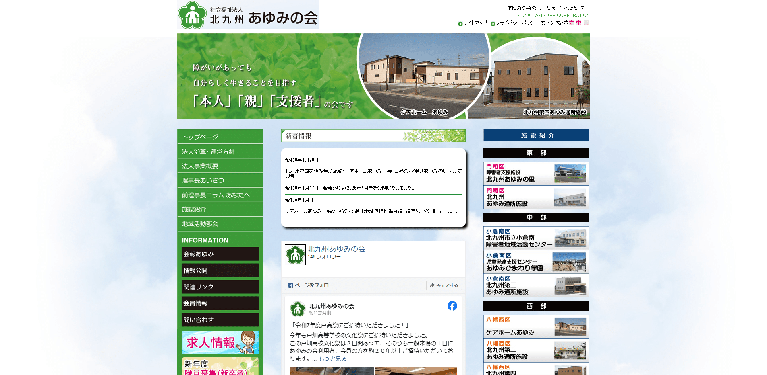
Task: Open the ケアホームあゆみ facility card
Action: tap(536, 326)
